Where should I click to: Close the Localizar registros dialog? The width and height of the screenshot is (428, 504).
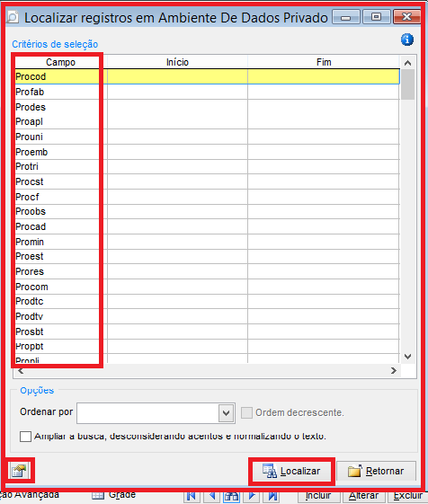click(x=406, y=17)
